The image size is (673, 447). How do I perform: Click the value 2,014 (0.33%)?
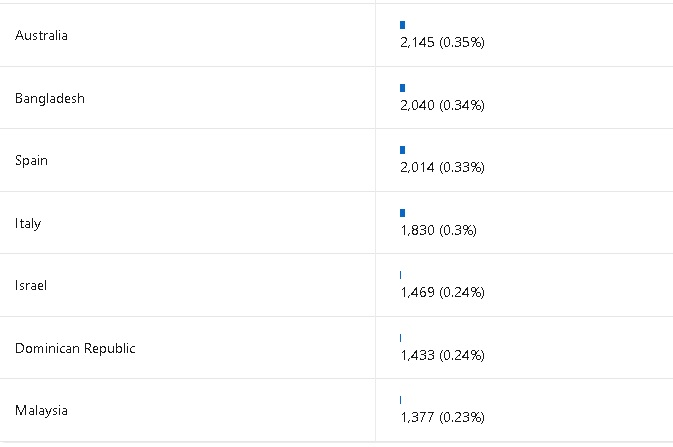[x=442, y=167]
